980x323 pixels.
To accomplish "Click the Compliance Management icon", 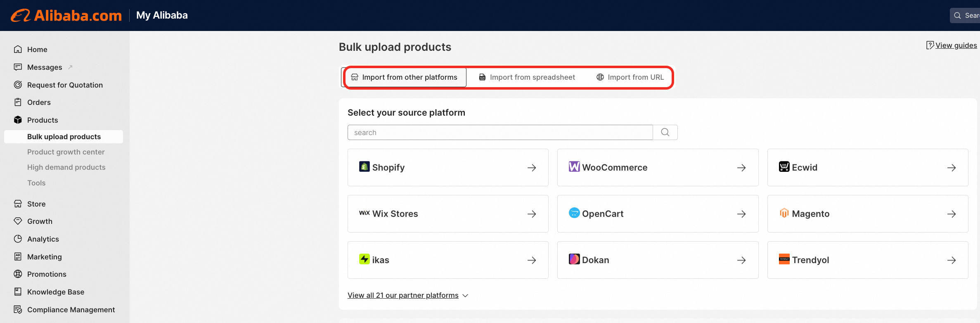I will (18, 309).
